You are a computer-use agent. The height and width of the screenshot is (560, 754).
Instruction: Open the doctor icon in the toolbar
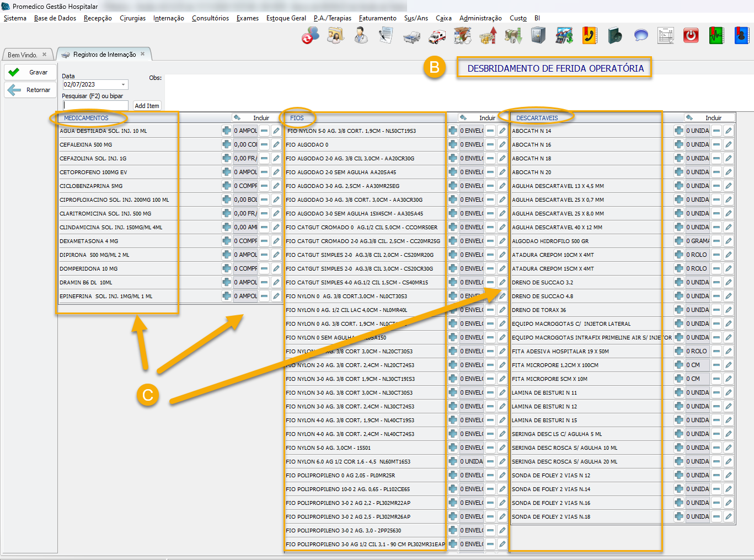pyautogui.click(x=361, y=36)
